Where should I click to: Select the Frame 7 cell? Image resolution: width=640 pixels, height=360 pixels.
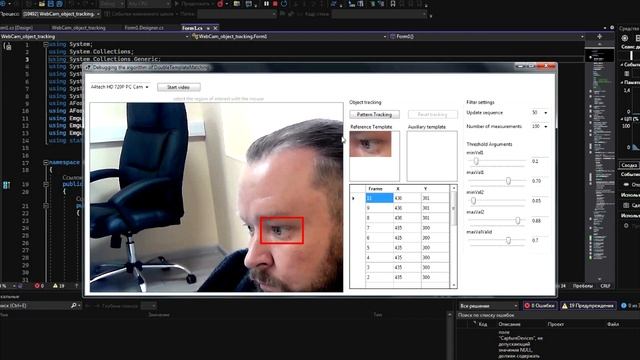[x=379, y=228]
